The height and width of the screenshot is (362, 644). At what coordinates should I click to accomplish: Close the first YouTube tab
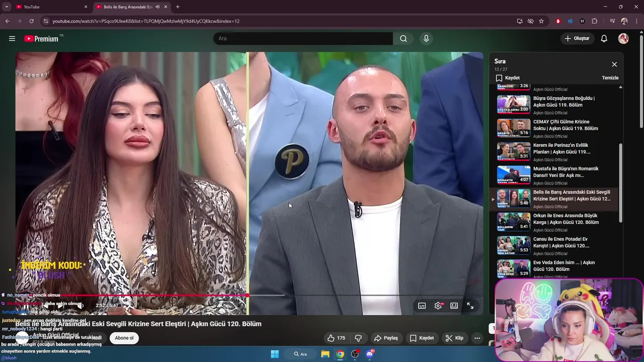pyautogui.click(x=86, y=7)
